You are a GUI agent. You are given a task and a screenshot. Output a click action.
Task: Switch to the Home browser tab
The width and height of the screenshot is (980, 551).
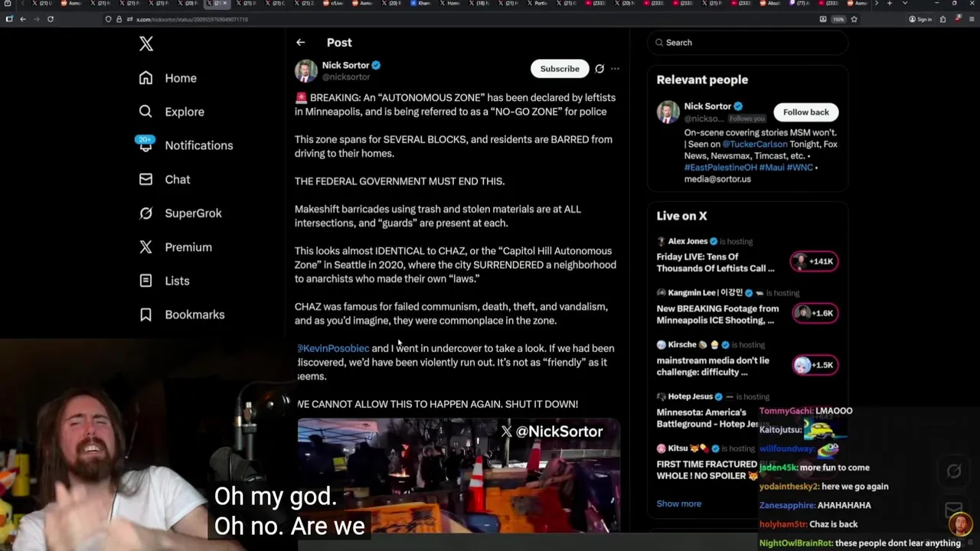pos(449,3)
